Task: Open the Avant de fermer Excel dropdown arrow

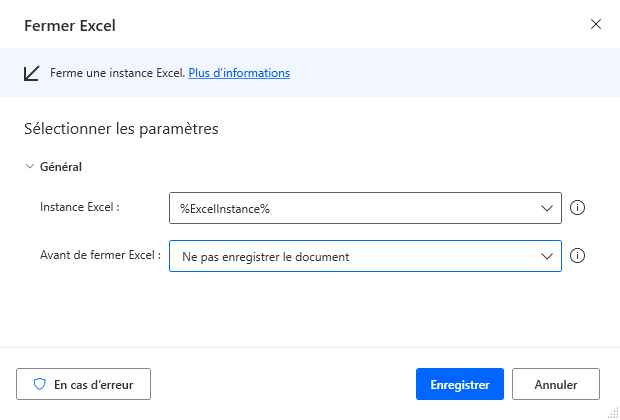Action: pyautogui.click(x=546, y=256)
